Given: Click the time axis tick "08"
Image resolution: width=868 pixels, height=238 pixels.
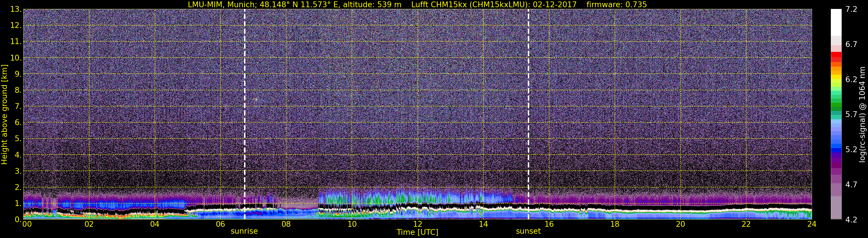Looking at the screenshot, I should pyautogui.click(x=286, y=224).
